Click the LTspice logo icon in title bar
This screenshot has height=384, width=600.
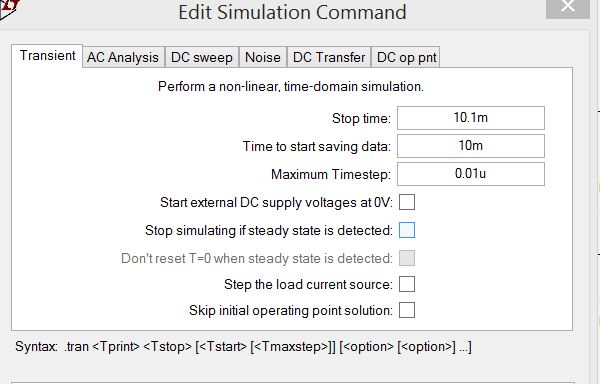8,8
